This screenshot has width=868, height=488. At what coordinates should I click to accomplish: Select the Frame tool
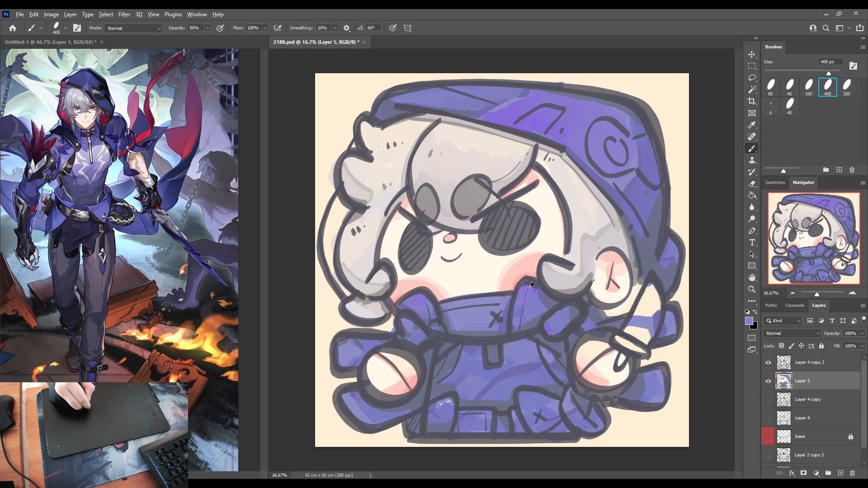(x=752, y=113)
